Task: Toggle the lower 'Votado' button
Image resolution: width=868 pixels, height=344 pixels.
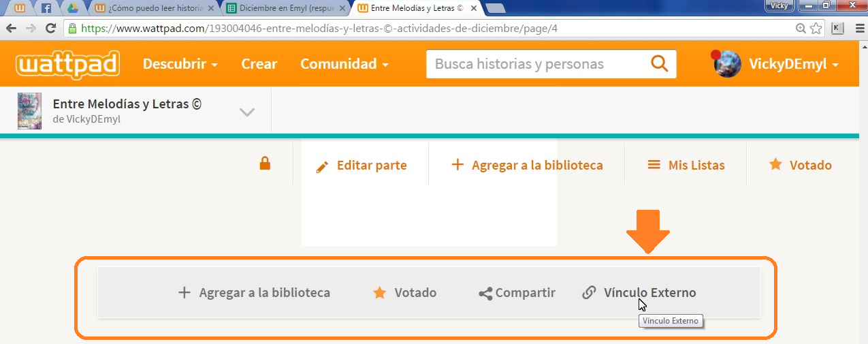Action: [x=404, y=293]
